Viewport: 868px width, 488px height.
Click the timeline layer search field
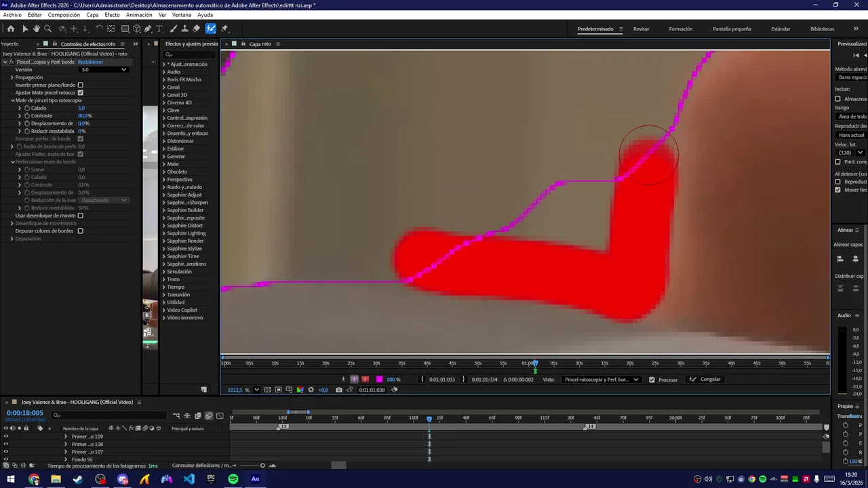(108, 415)
